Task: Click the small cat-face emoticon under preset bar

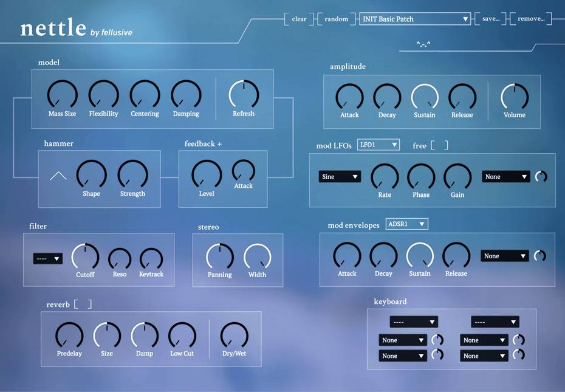Action: (423, 44)
